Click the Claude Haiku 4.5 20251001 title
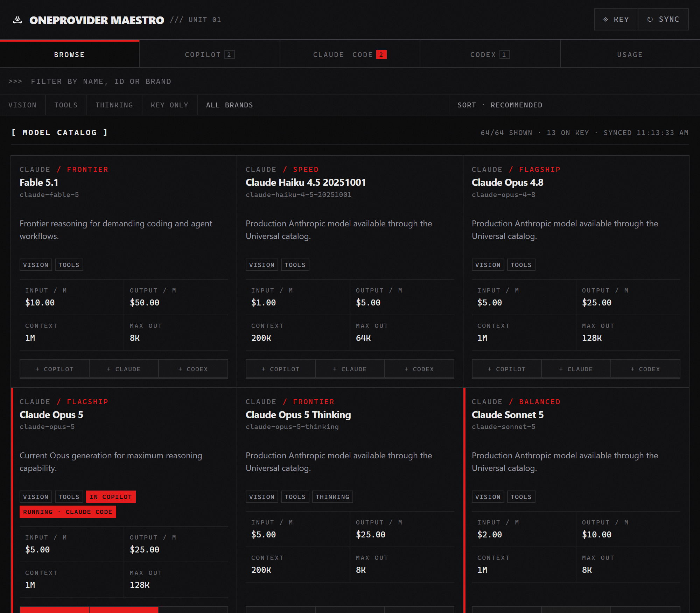 pyautogui.click(x=306, y=182)
